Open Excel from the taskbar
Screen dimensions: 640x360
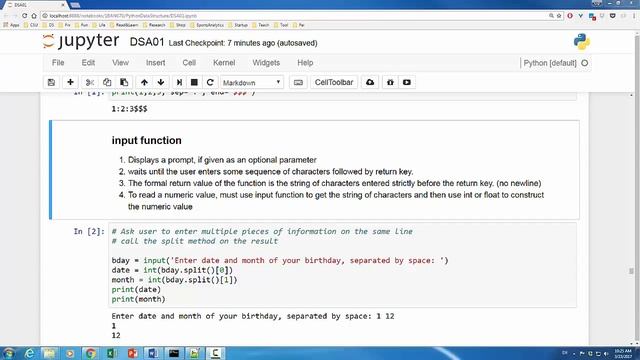coord(111,353)
